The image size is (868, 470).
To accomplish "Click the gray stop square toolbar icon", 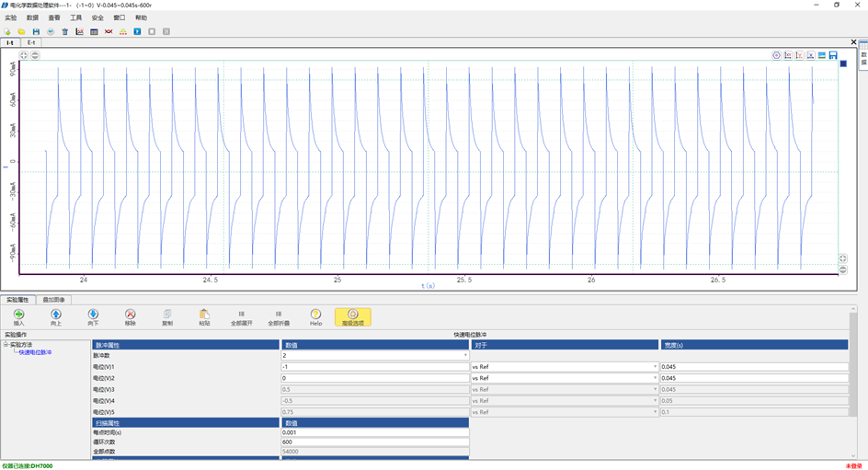I will pos(152,31).
